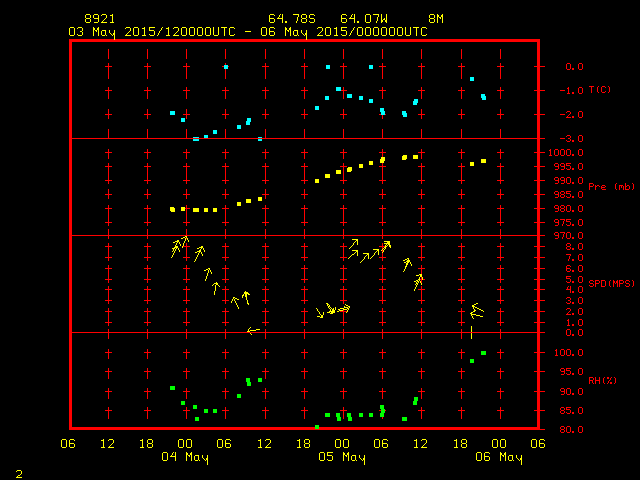The width and height of the screenshot is (640, 480).
Task: Click the number 2 in bottom-left corner
Action: pyautogui.click(x=18, y=472)
